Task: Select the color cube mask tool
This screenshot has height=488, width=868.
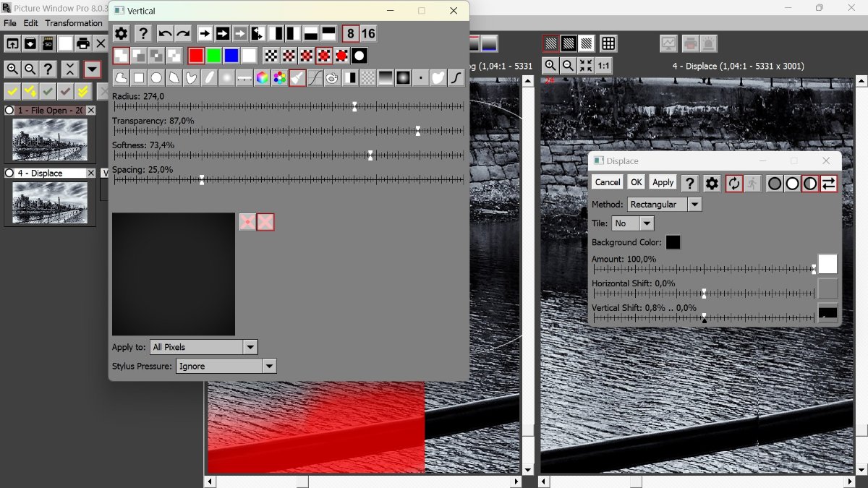Action: (262, 78)
